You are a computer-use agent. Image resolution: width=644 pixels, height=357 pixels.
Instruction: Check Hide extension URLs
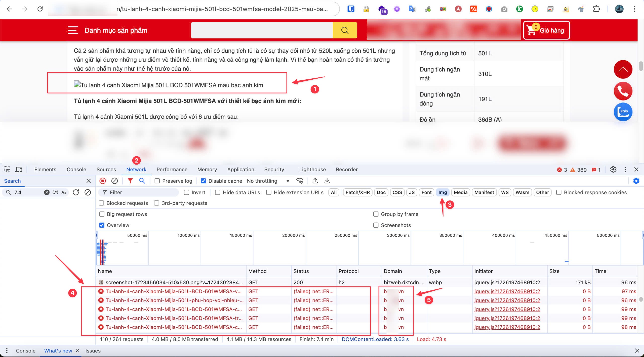[269, 192]
